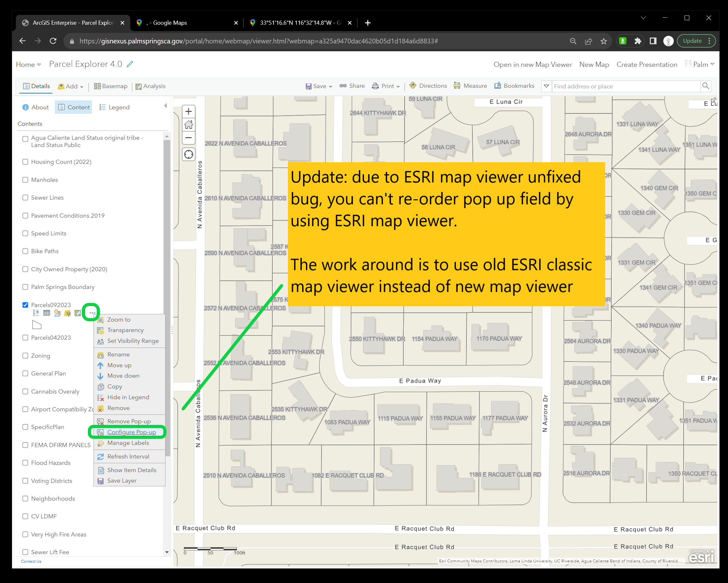Image resolution: width=728 pixels, height=583 pixels.
Task: Edit map title with pencil icon
Action: 130,64
